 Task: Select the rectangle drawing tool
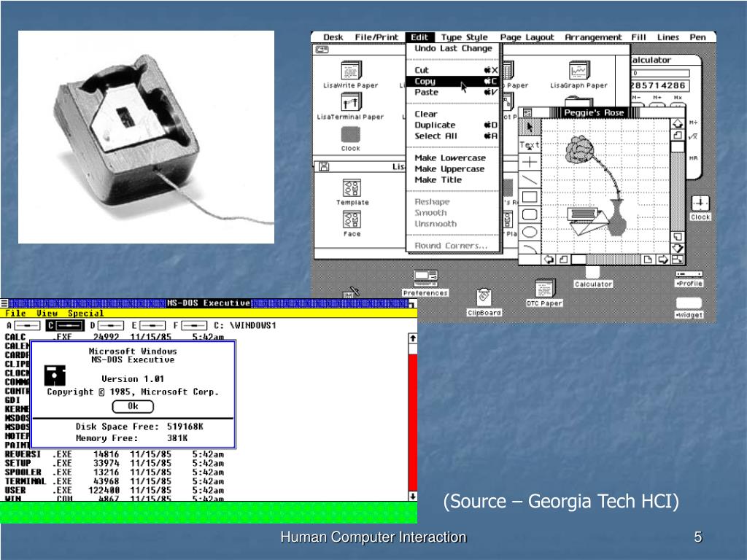[530, 197]
